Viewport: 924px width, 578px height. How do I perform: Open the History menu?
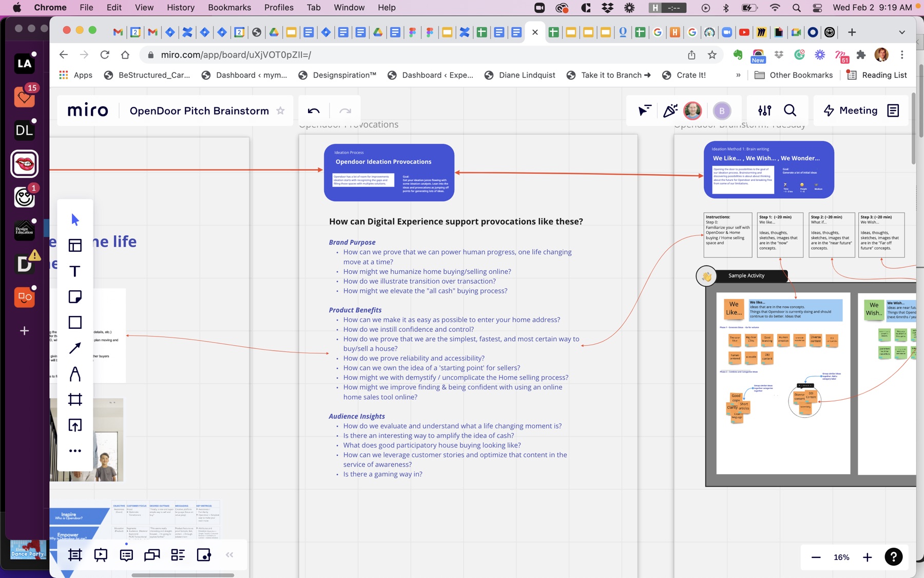[x=181, y=7]
